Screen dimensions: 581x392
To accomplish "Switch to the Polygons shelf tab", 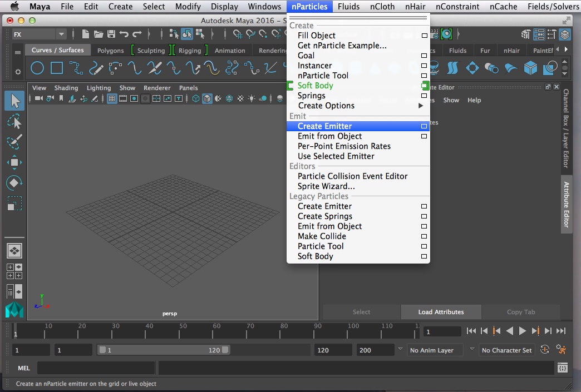I will (110, 50).
